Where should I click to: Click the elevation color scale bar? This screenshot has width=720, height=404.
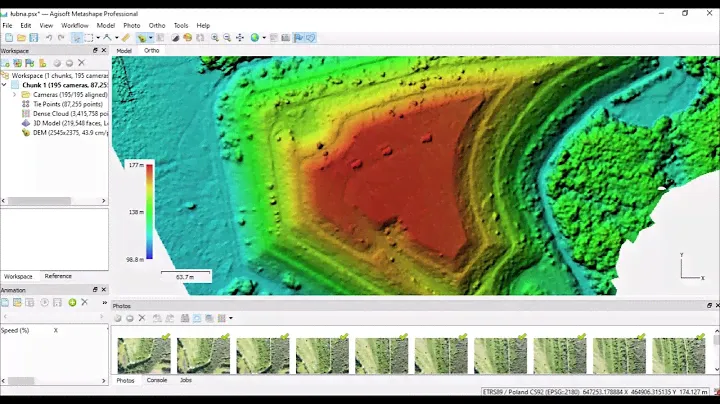pyautogui.click(x=149, y=212)
